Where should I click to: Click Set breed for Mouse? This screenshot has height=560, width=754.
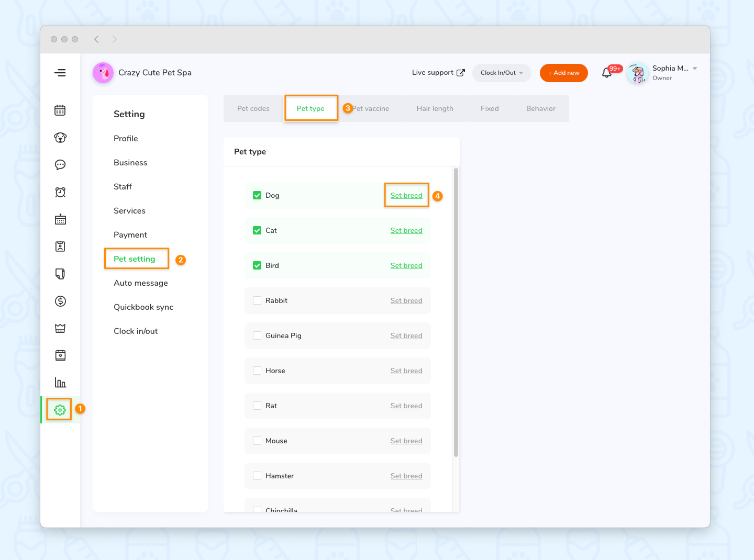coord(406,441)
